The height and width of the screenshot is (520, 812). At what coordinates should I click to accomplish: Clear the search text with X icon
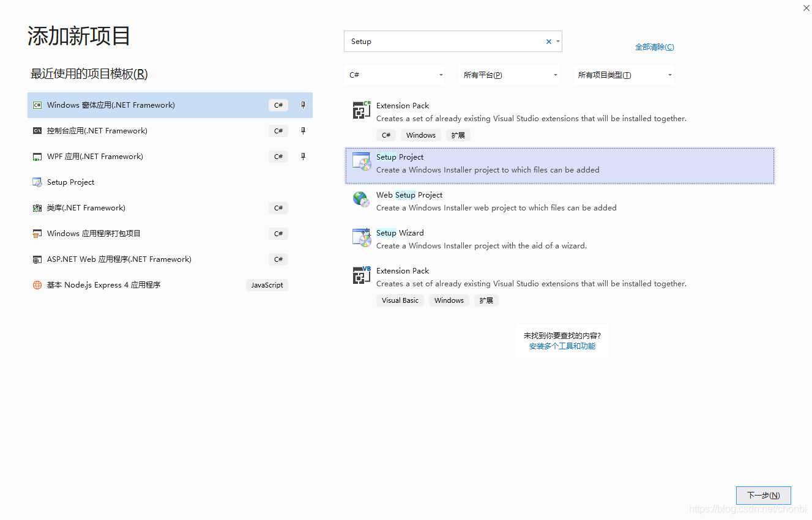(x=549, y=42)
